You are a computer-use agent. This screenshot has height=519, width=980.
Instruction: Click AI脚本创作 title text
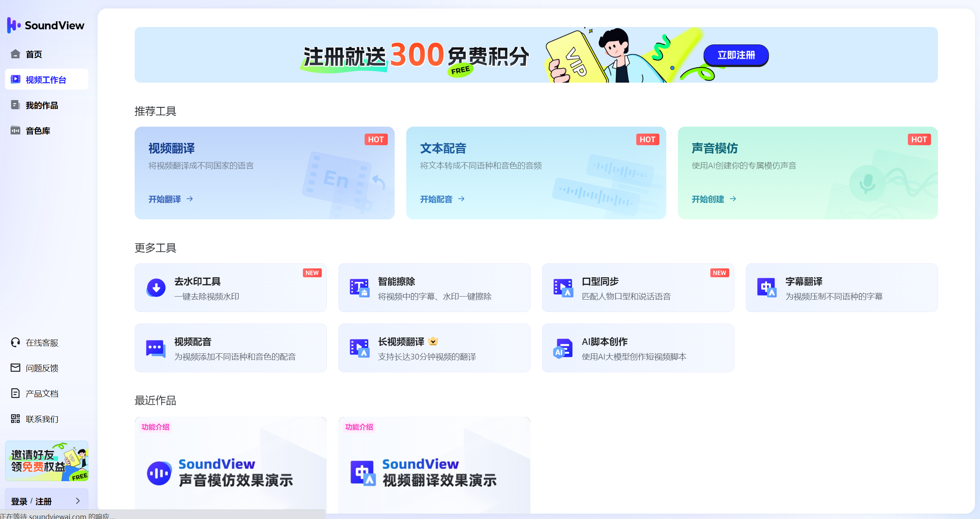pyautogui.click(x=605, y=342)
